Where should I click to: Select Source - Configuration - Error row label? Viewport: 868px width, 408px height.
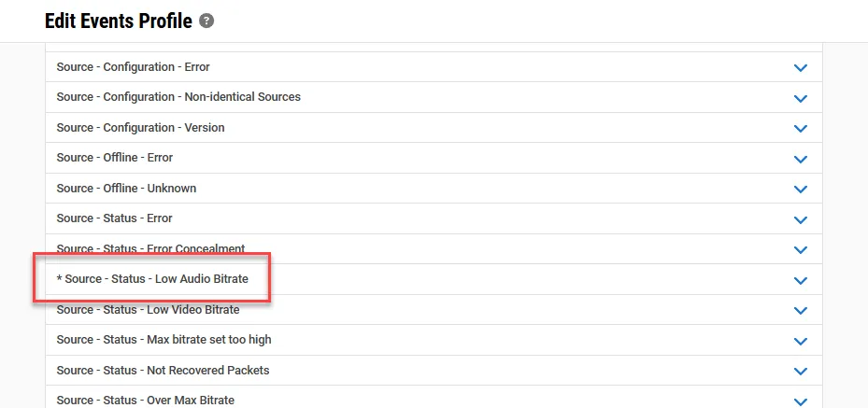(133, 67)
